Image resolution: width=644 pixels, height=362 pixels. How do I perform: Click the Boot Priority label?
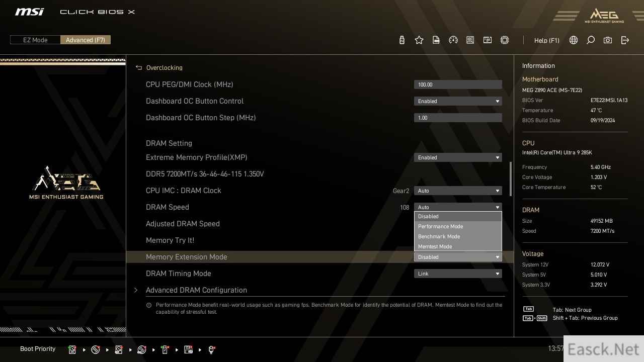click(38, 349)
